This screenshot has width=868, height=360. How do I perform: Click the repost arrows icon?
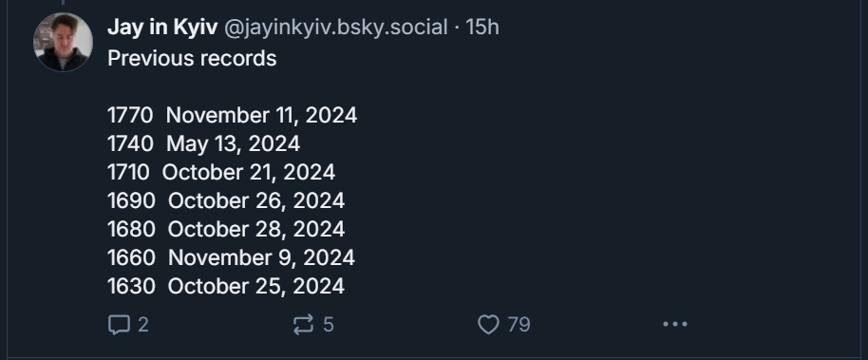point(303,325)
